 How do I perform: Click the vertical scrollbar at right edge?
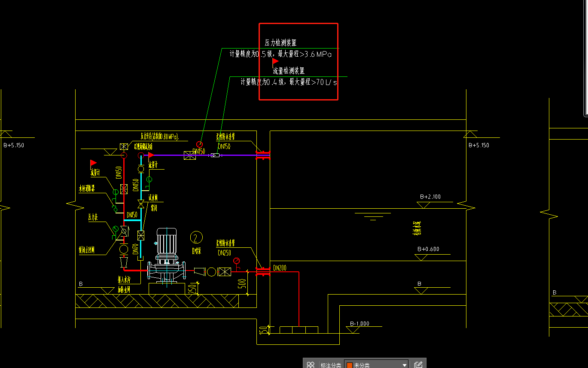[x=586, y=58]
